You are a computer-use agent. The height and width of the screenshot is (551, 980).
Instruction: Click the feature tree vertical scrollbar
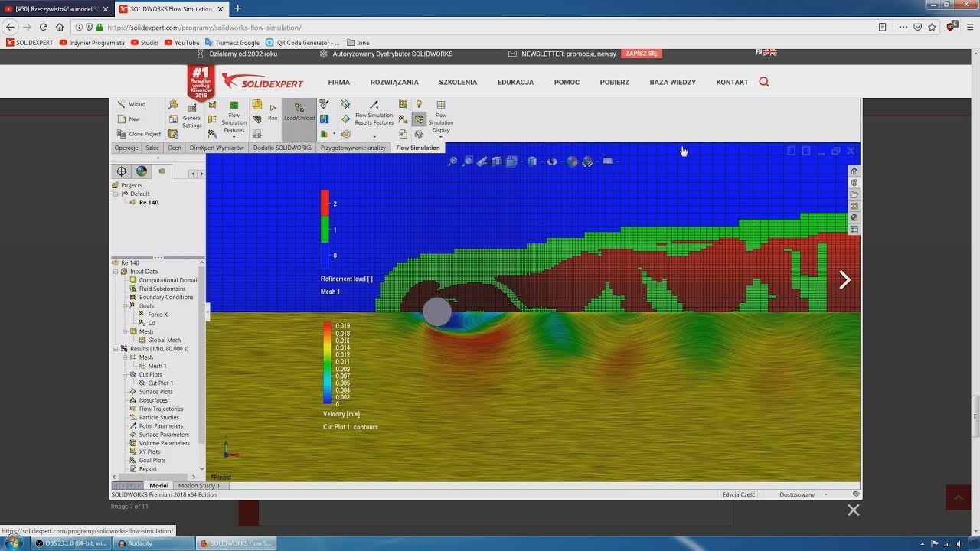click(x=202, y=367)
